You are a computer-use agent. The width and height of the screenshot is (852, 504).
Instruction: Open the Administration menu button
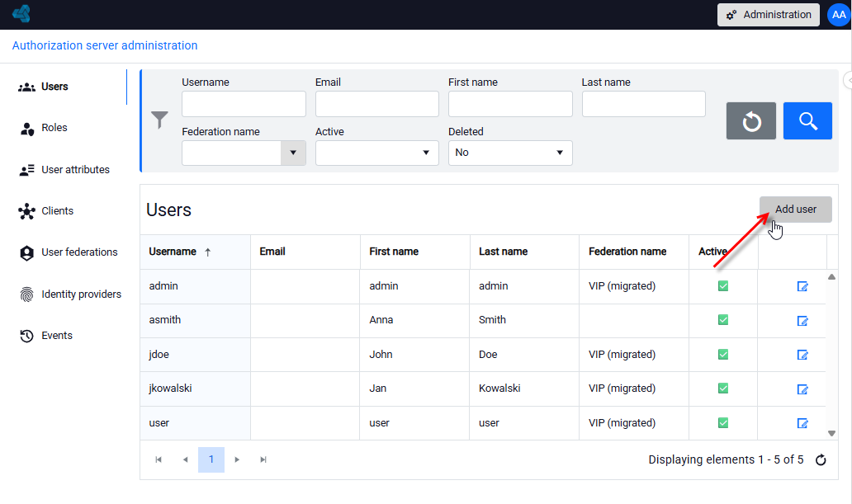pos(769,15)
